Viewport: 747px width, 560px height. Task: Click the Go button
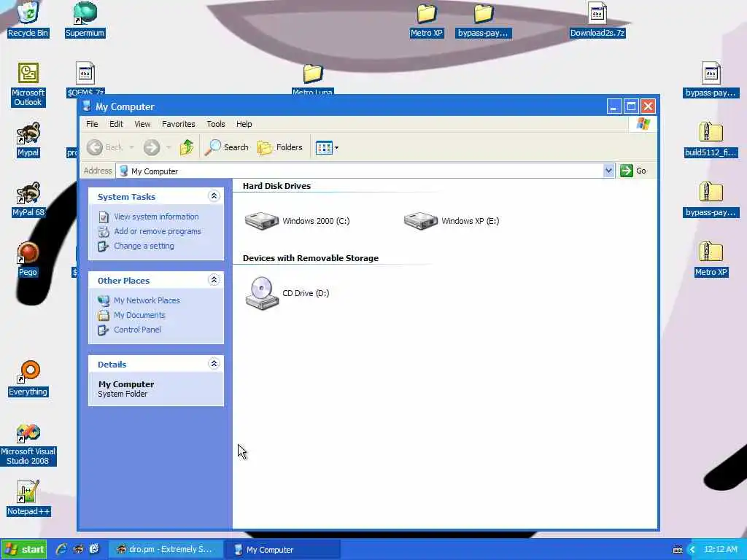click(x=633, y=171)
